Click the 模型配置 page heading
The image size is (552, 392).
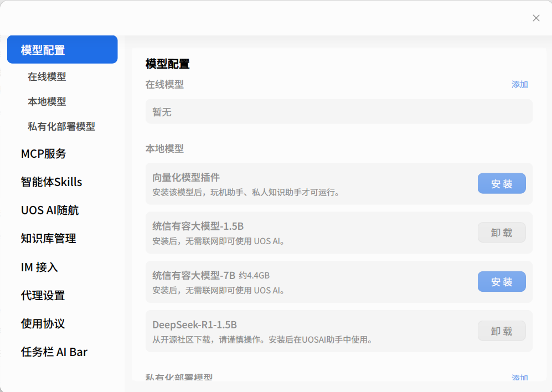168,64
